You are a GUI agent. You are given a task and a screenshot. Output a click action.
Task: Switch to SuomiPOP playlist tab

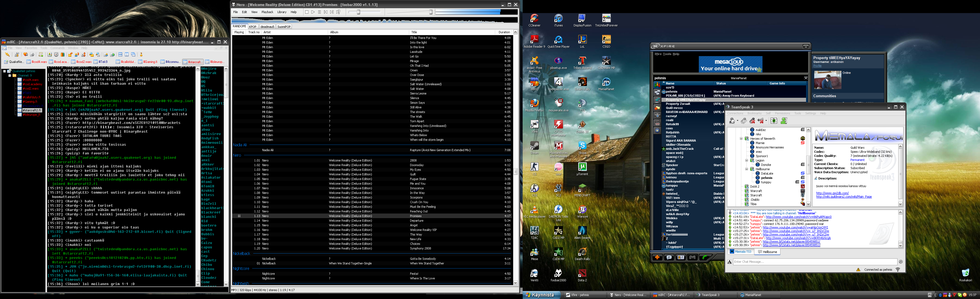tap(284, 27)
